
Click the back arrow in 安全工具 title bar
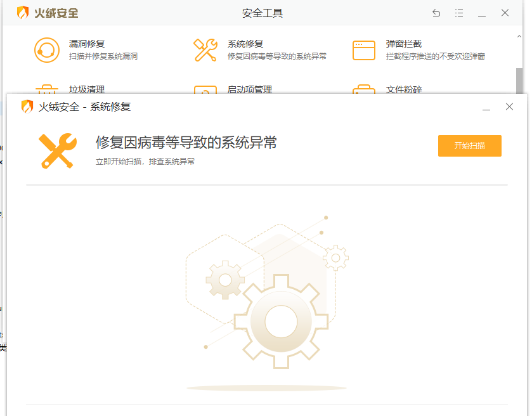[x=436, y=13]
